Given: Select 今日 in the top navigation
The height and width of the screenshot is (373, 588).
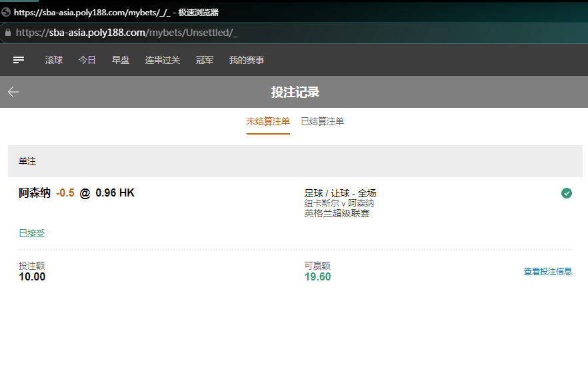Looking at the screenshot, I should click(x=87, y=60).
